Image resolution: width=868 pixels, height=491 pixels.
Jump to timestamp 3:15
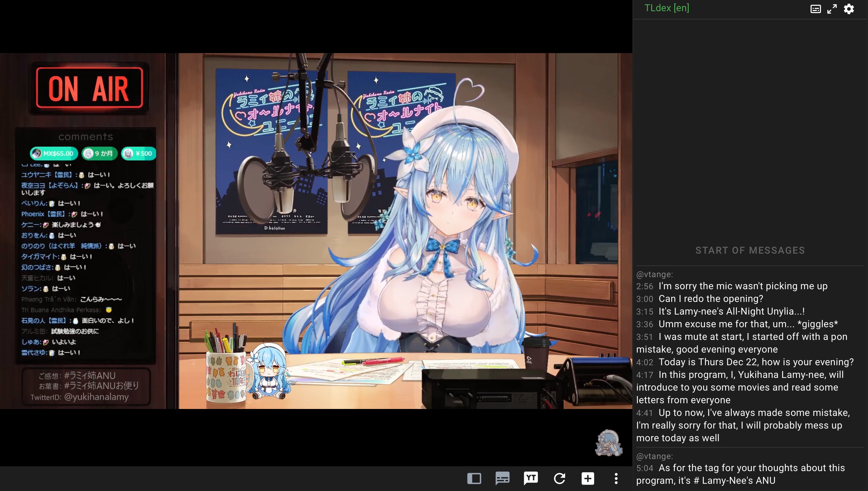click(644, 312)
